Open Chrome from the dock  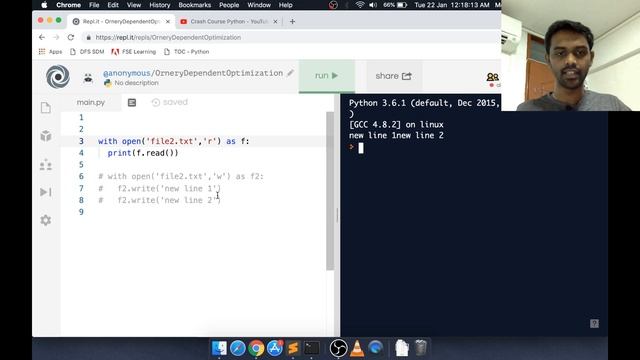(256, 348)
